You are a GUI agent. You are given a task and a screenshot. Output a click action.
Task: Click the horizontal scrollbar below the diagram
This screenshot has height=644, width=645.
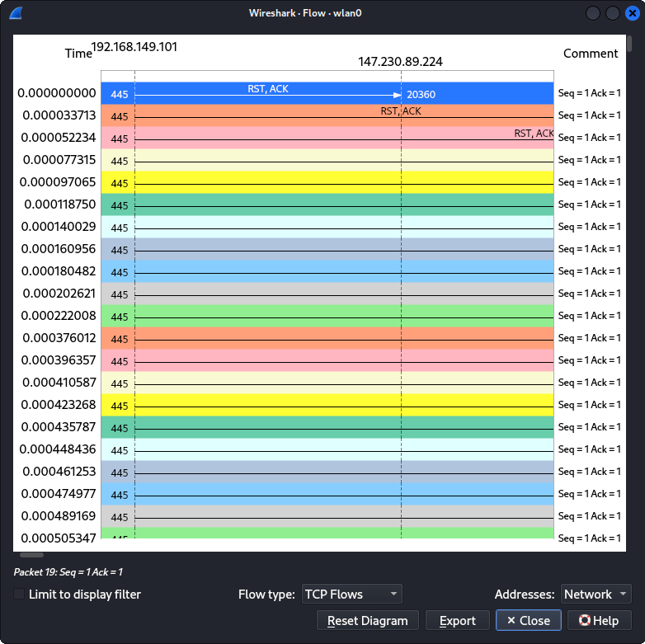click(x=31, y=555)
